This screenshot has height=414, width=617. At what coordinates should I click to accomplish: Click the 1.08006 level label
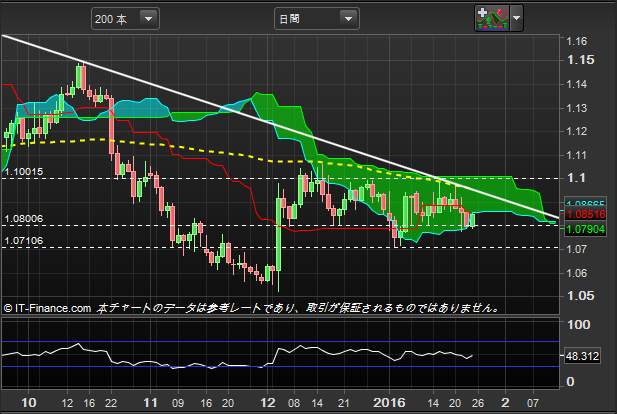pyautogui.click(x=24, y=219)
